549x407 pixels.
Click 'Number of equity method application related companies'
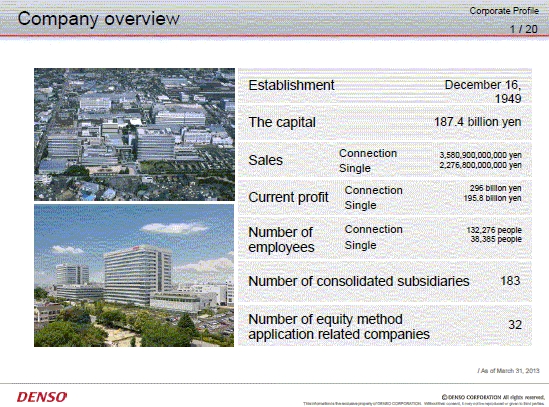click(339, 327)
